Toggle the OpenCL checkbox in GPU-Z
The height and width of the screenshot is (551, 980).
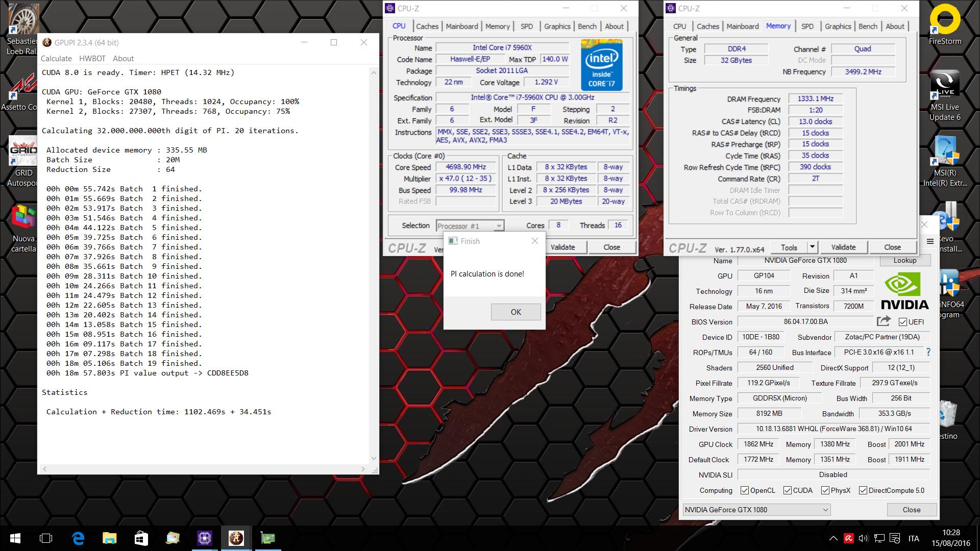tap(745, 490)
